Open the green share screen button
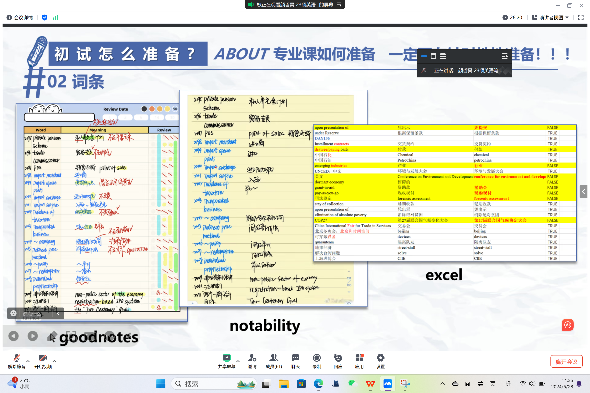Viewport: 590px width, 393px height. 227,361
